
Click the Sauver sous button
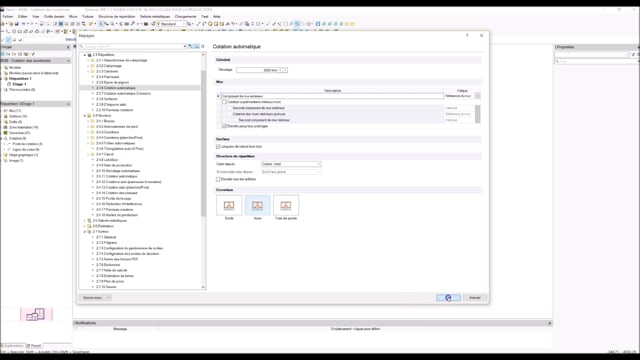point(93,298)
